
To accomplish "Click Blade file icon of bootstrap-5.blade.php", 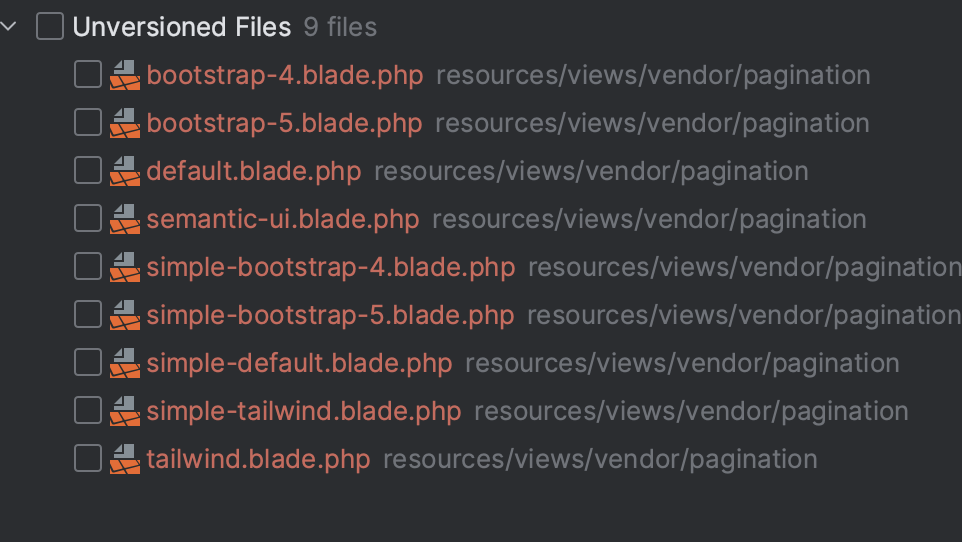I will click(x=125, y=123).
